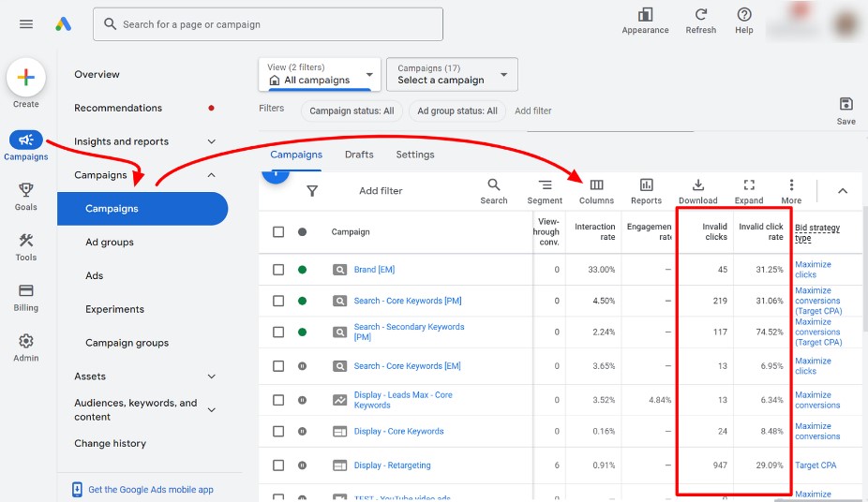Sort by Invalid clicks column header
Screen dimensions: 868x502
tap(714, 231)
